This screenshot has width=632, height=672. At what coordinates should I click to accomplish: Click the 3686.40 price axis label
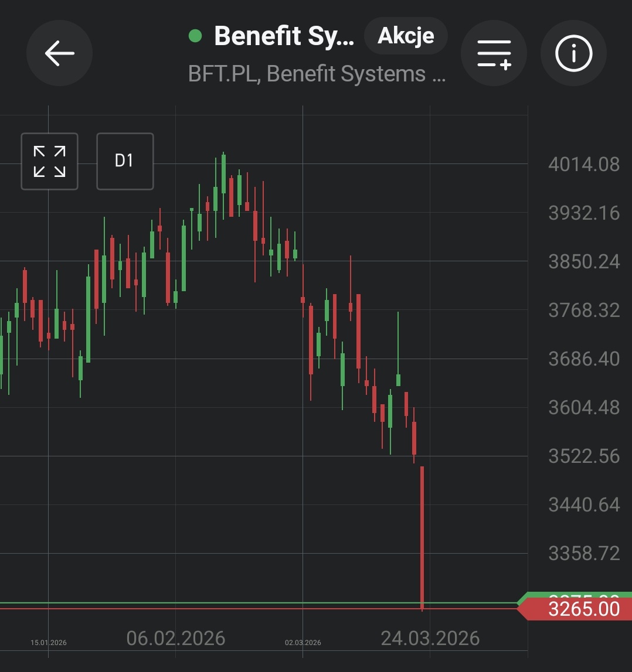coord(584,359)
